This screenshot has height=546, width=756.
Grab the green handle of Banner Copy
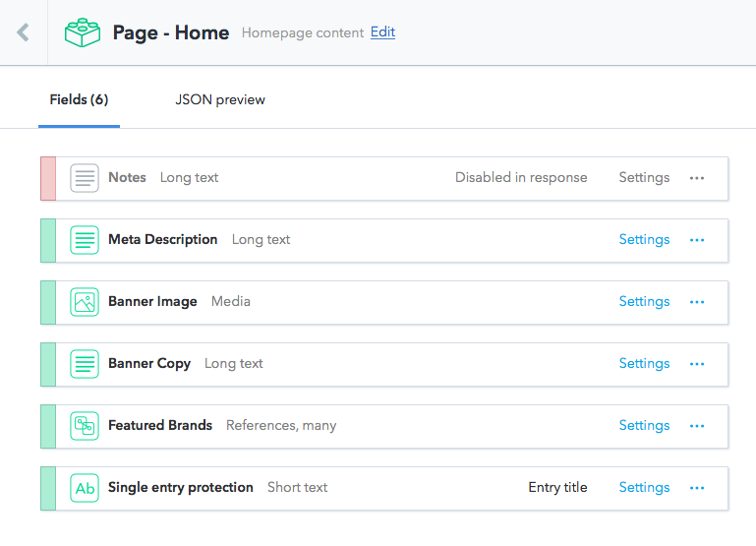click(x=48, y=364)
